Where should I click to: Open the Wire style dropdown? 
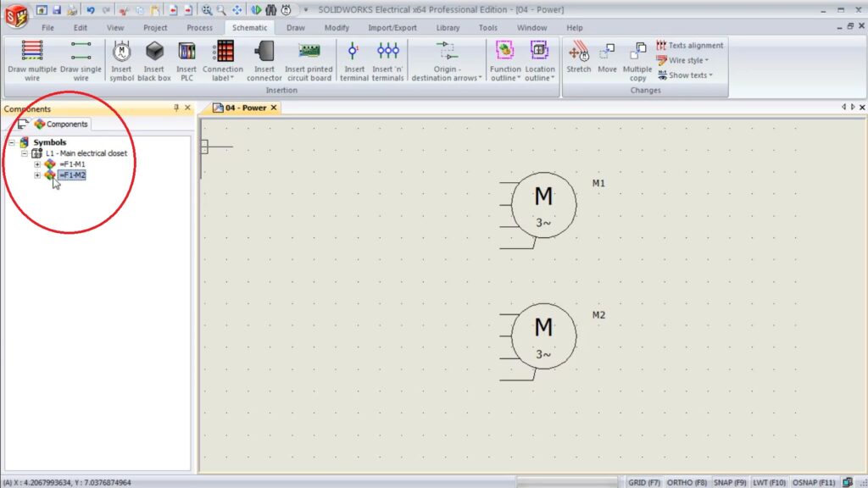(x=682, y=60)
